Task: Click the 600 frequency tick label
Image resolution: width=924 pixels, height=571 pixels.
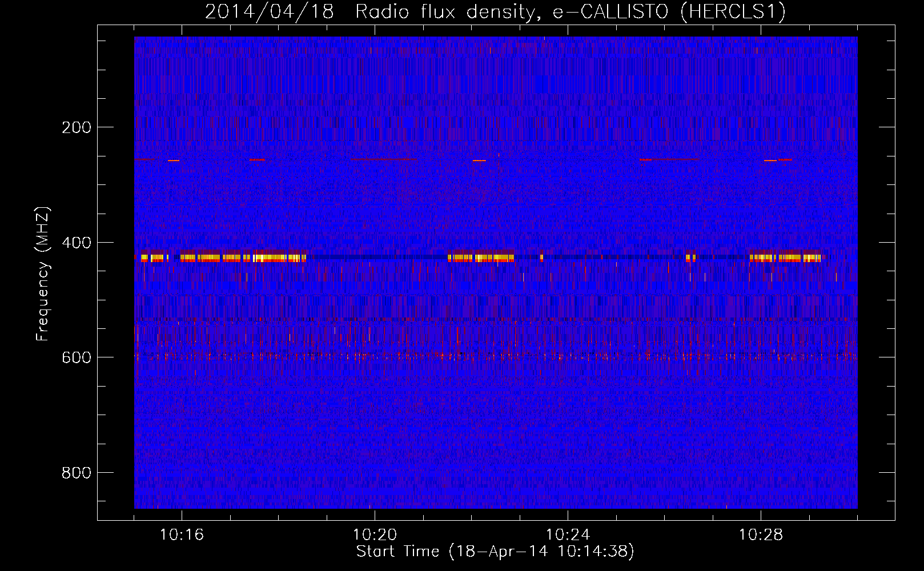Action: 77,357
